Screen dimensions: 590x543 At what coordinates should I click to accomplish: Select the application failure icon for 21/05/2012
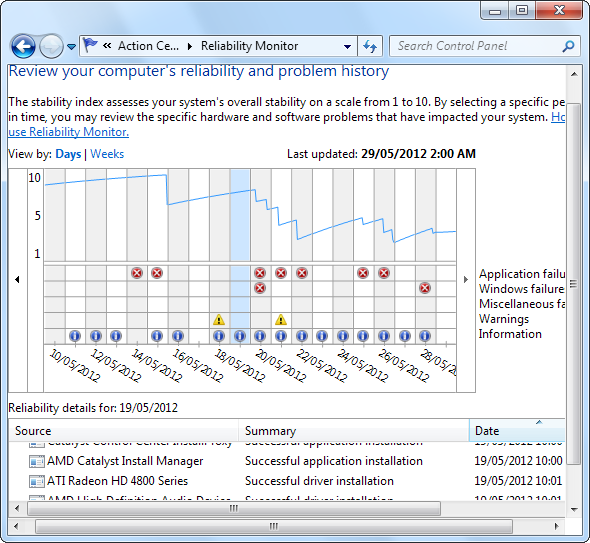[x=281, y=273]
